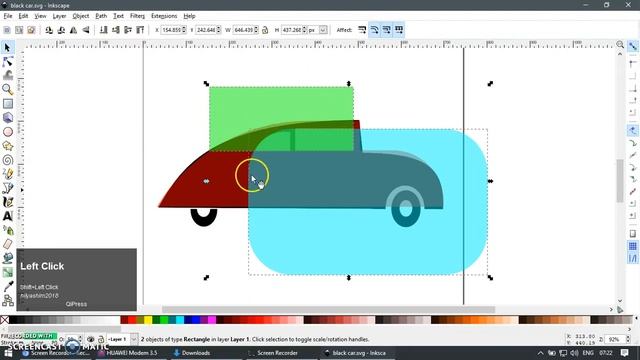The width and height of the screenshot is (640, 360).
Task: Open the Edit menu
Action: [23, 16]
